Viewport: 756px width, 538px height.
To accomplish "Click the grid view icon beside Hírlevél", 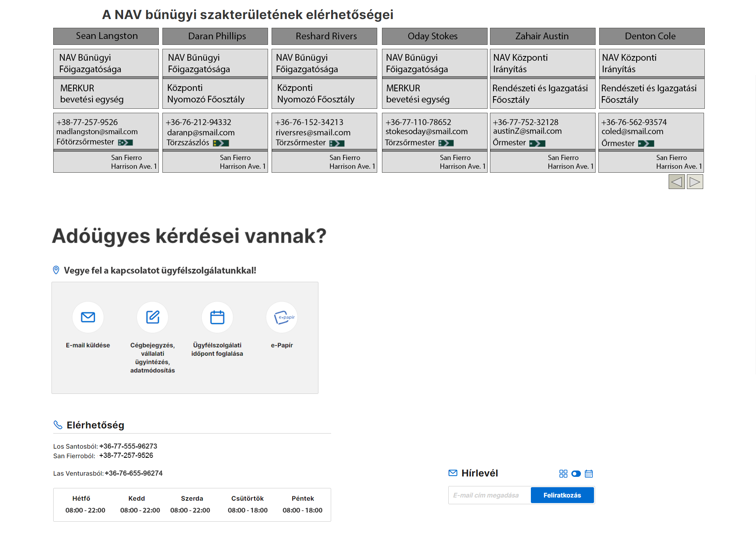I will coord(563,474).
